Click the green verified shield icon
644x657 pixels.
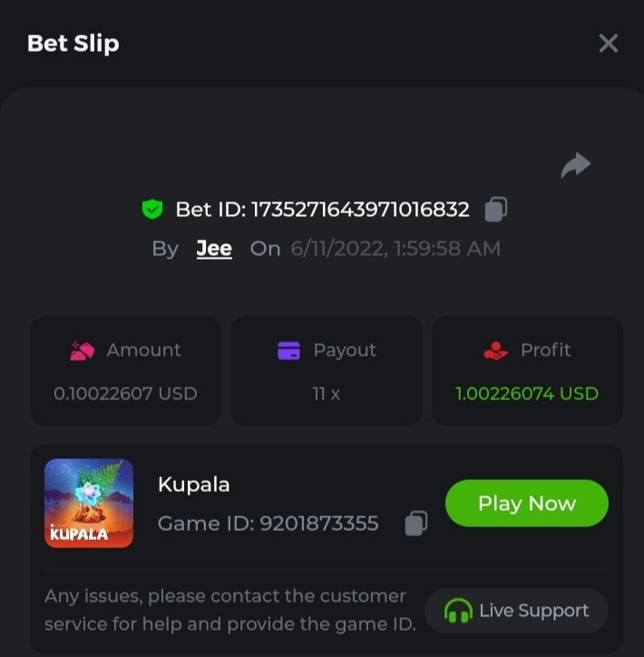(x=152, y=211)
